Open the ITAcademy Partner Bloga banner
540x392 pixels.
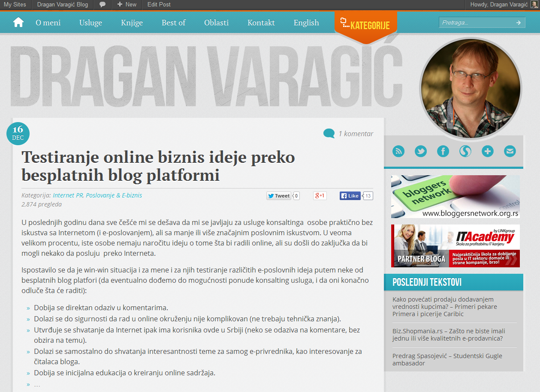[x=456, y=246]
